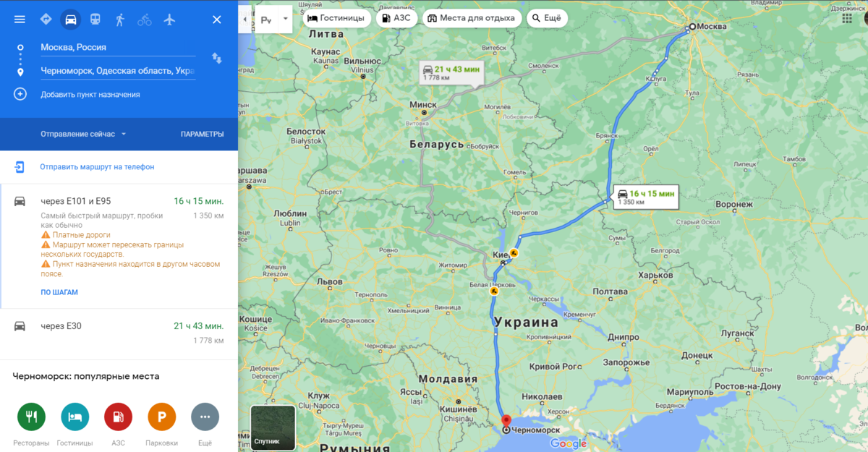Open the Ещё search chip

547,18
